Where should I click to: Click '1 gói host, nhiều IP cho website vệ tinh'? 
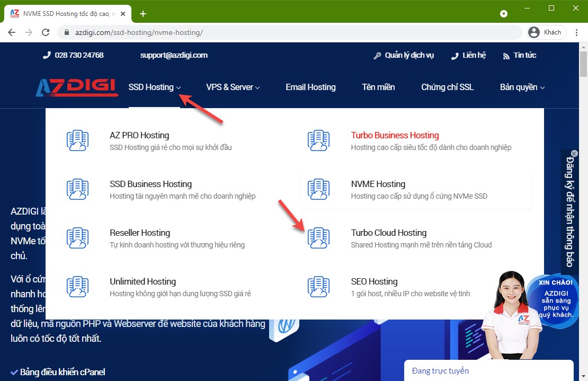pos(410,294)
